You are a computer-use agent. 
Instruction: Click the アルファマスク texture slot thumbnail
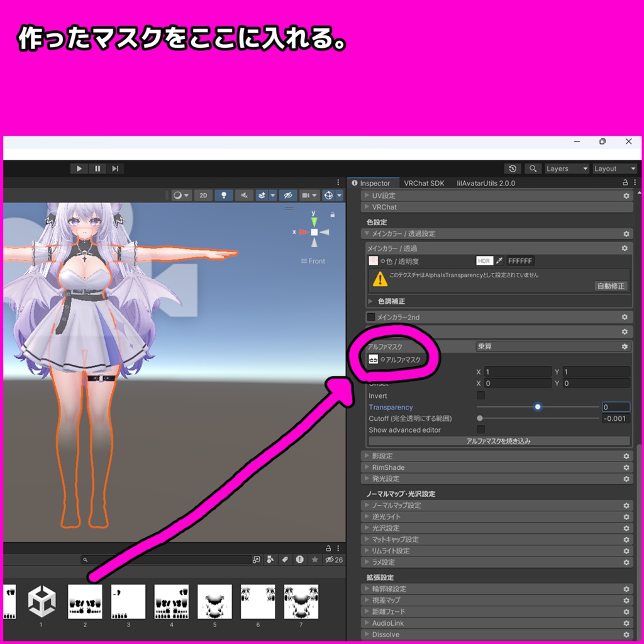click(373, 359)
